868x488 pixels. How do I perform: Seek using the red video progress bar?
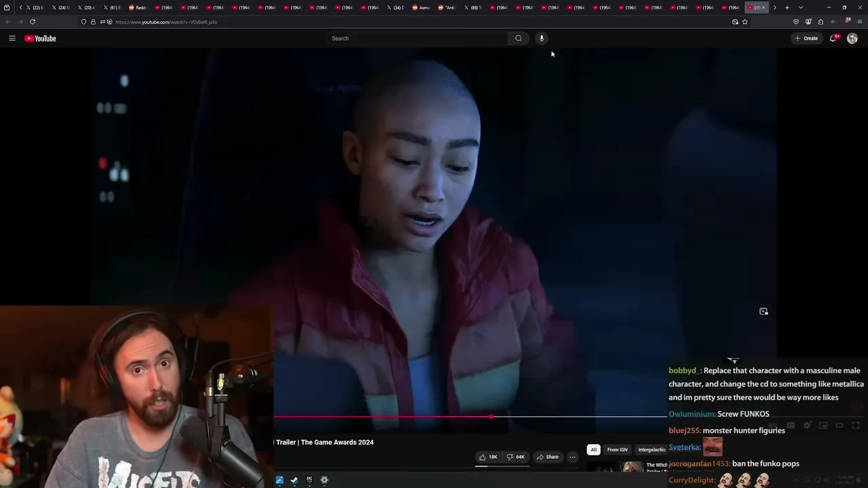coord(382,417)
